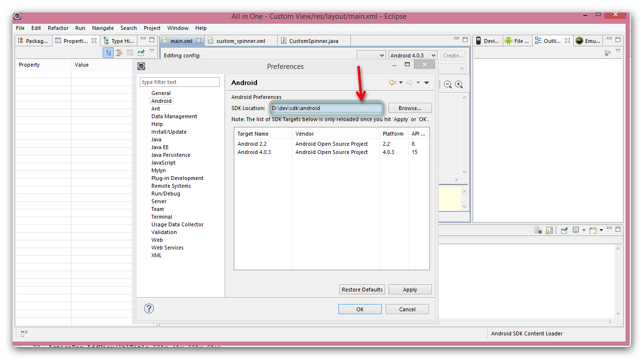Open the Android 4.0.3 target dropdown
The height and width of the screenshot is (360, 644).
click(x=413, y=55)
